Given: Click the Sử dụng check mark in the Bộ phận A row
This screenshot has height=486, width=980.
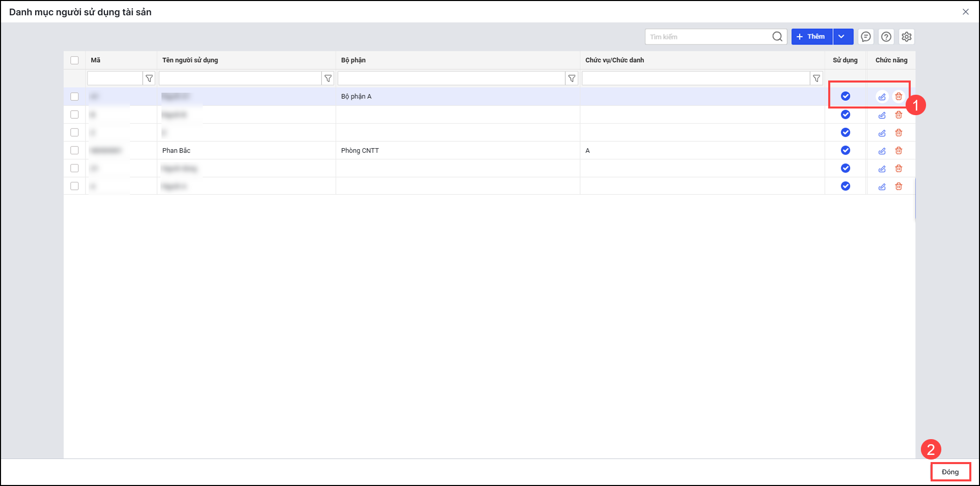Looking at the screenshot, I should pos(846,96).
